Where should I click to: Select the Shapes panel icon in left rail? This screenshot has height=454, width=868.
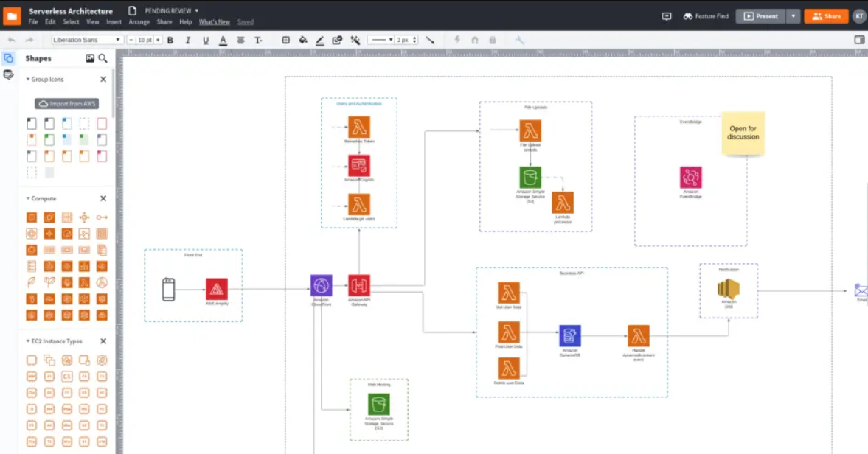point(8,58)
